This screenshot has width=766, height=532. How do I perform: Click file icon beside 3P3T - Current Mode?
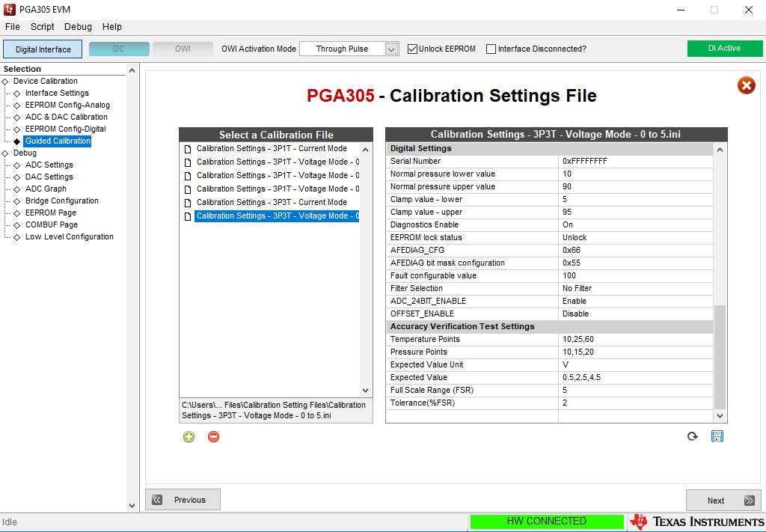click(x=188, y=203)
